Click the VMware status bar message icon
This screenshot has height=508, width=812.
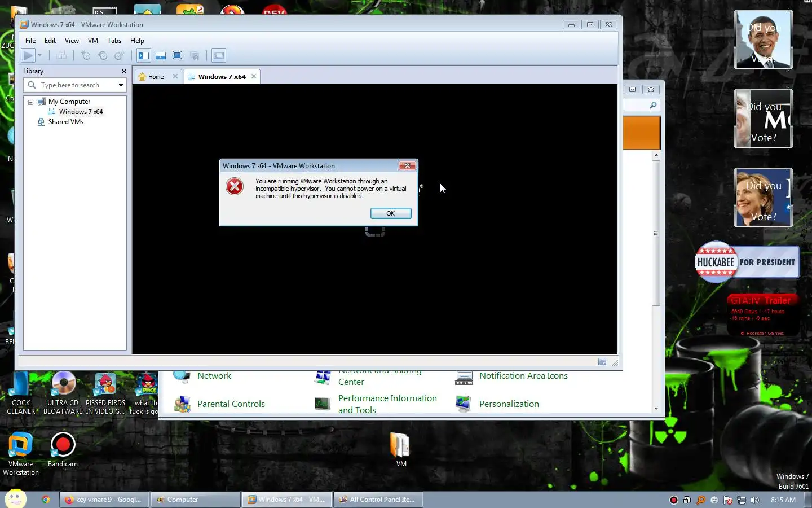[602, 362]
